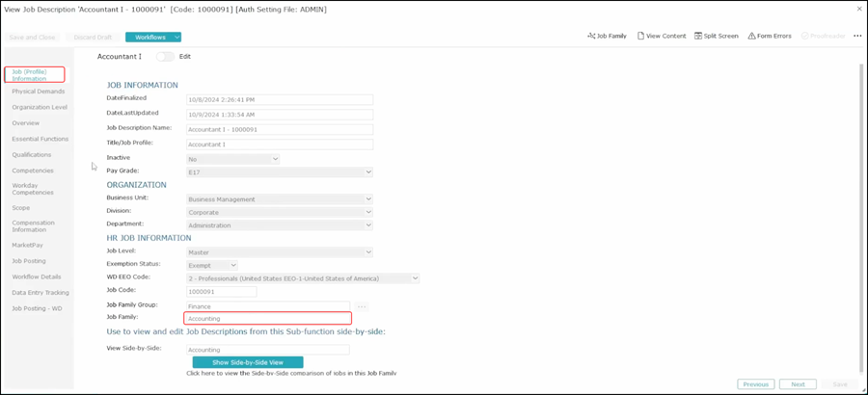This screenshot has height=395, width=868.
Task: Open the Compensation Information section
Action: click(34, 226)
